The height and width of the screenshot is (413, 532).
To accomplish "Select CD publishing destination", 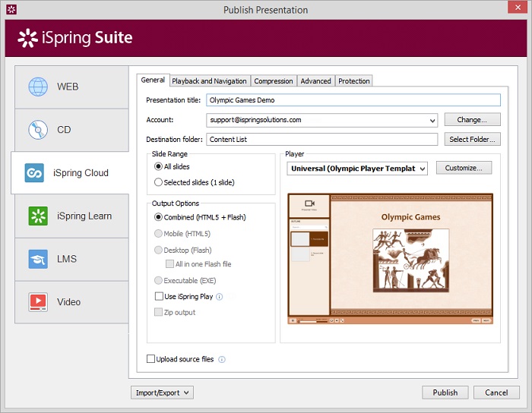I will click(71, 130).
